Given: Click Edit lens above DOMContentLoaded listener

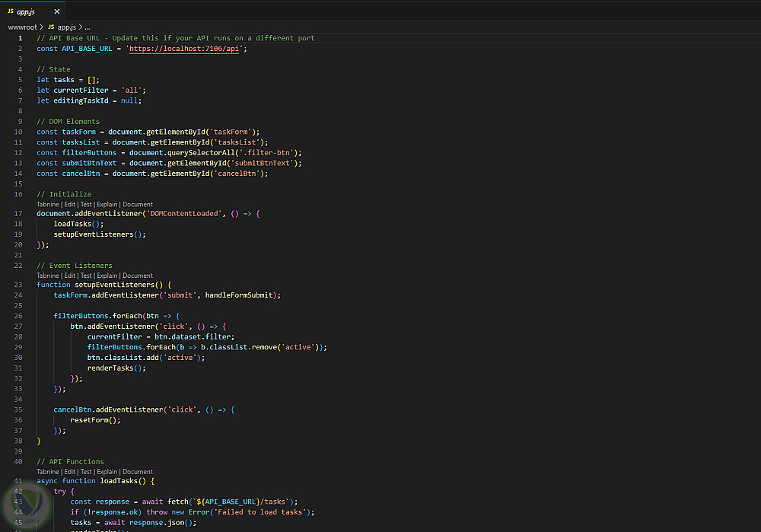Looking at the screenshot, I should 70,205.
